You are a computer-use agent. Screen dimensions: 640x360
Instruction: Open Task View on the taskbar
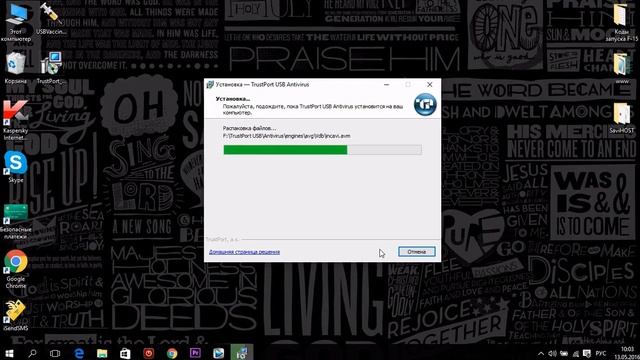[x=55, y=353]
